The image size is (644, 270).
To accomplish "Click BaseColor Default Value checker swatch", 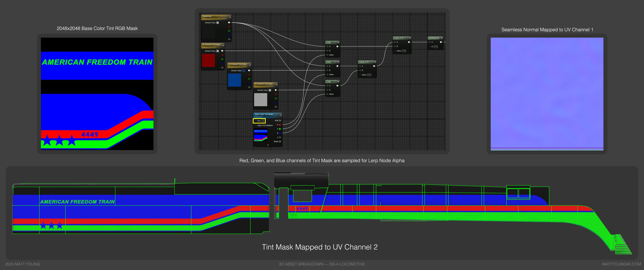I will [x=218, y=23].
